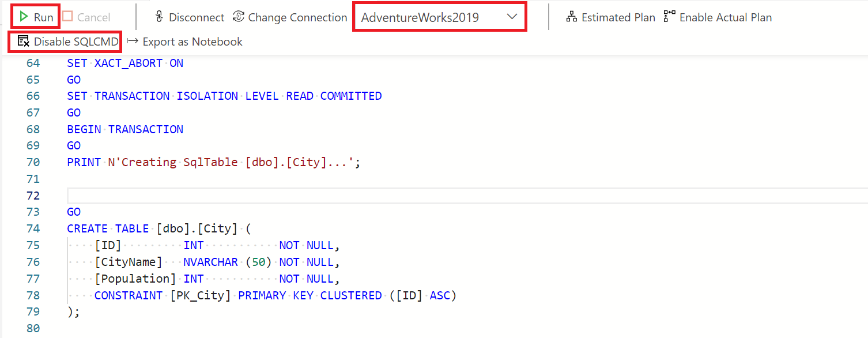Click the Cancel button
The width and height of the screenshot is (868, 338).
tap(86, 17)
